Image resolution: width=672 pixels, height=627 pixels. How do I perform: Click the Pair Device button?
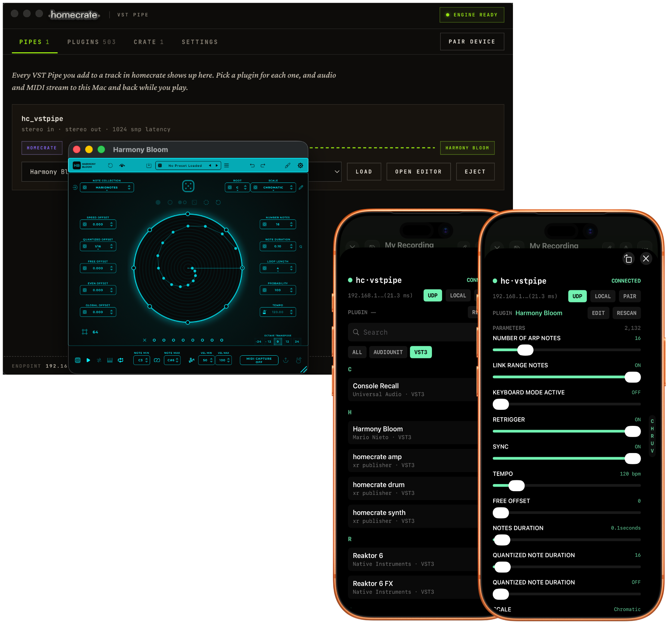(x=472, y=41)
